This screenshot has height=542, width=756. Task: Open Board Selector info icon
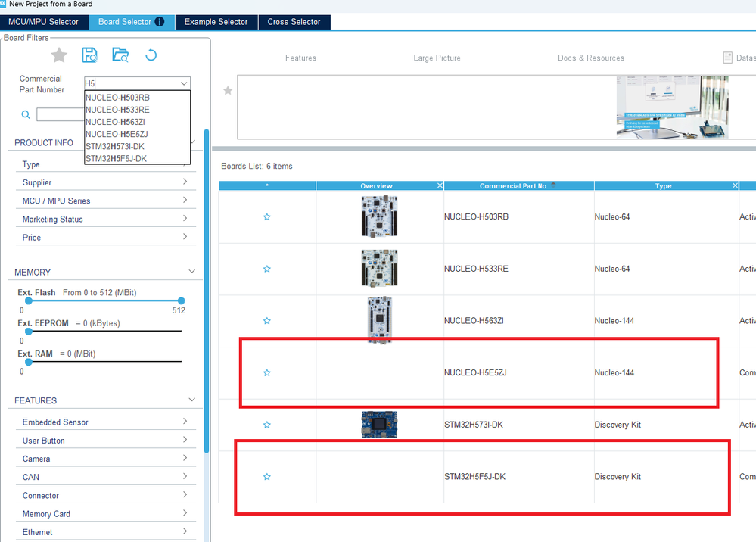[159, 22]
